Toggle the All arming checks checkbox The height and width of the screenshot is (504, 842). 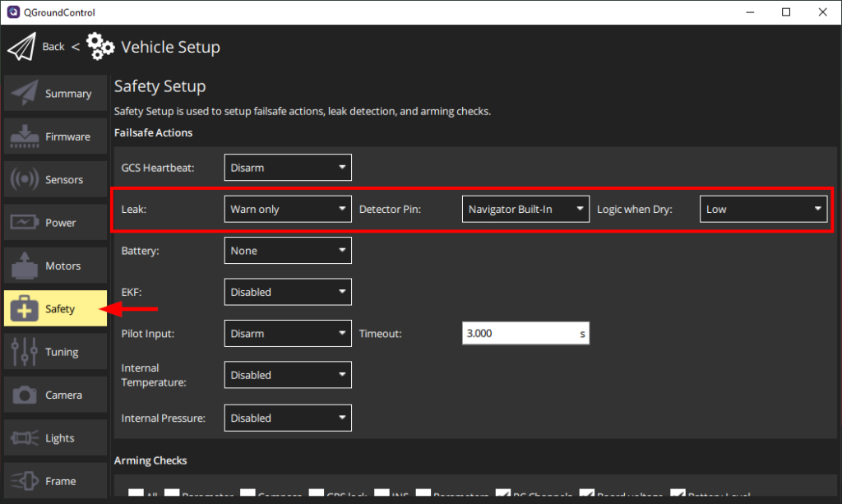tap(136, 496)
